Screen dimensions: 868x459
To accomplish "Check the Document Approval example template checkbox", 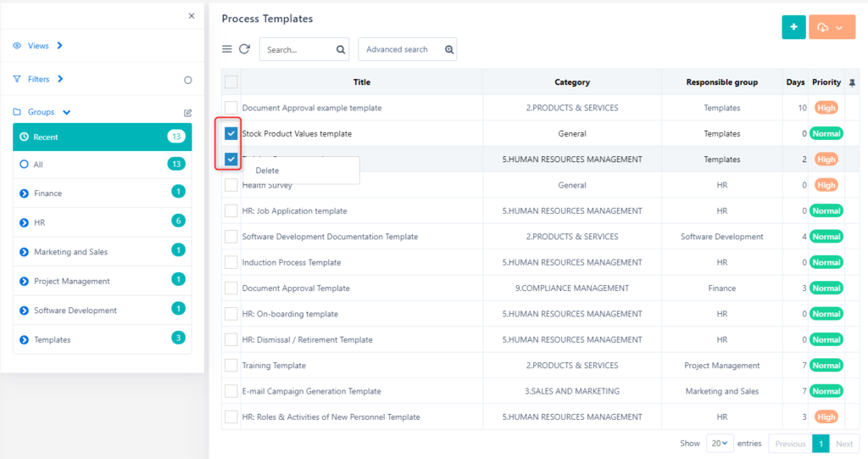I will 231,108.
